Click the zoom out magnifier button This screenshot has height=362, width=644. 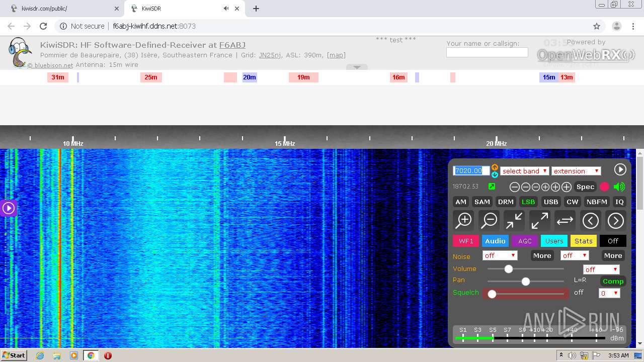[x=489, y=220]
